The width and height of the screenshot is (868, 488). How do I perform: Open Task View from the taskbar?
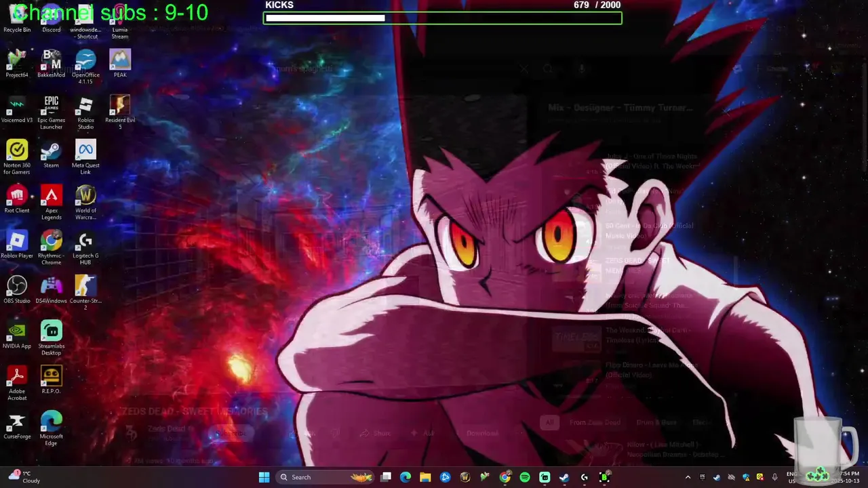(386, 477)
